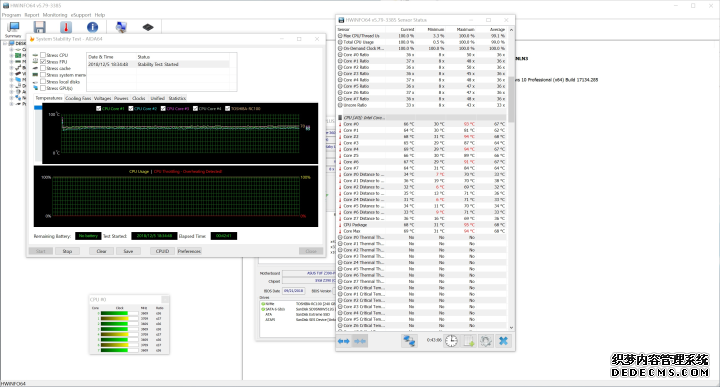Open Summary in HWiNFO64 toolbar
720x387 pixels.
click(x=13, y=29)
